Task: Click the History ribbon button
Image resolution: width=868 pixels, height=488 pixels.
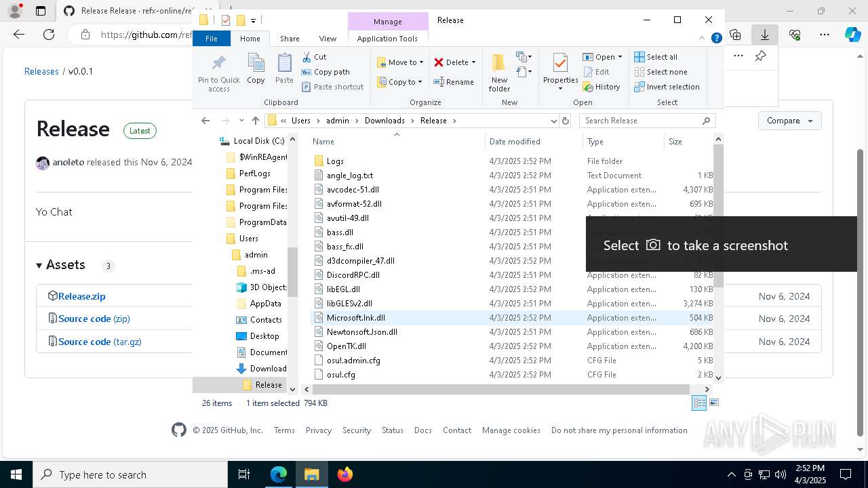Action: 601,87
